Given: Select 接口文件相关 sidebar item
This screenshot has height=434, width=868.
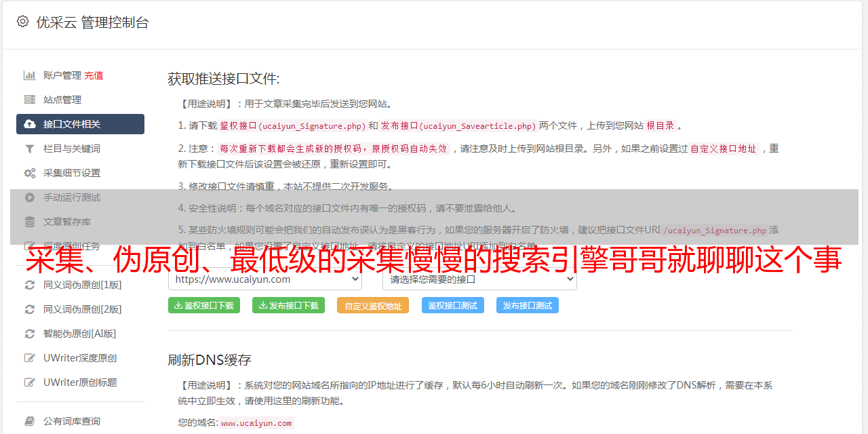Looking at the screenshot, I should tap(80, 124).
